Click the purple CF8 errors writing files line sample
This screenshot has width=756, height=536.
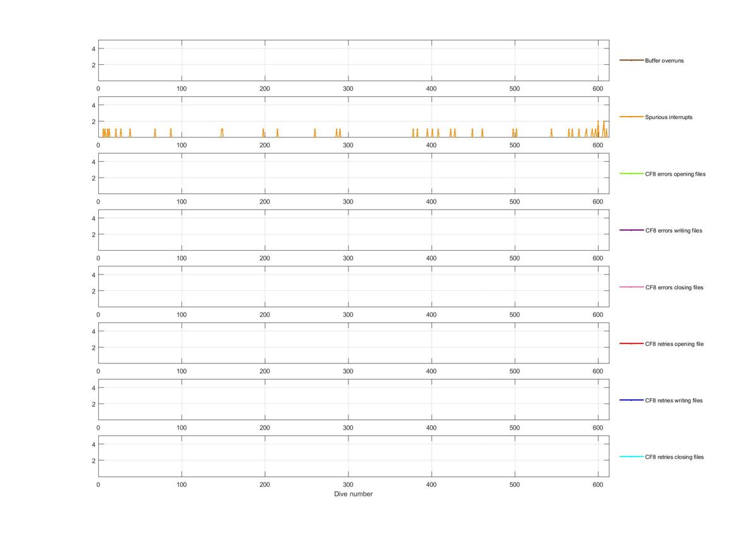(631, 231)
